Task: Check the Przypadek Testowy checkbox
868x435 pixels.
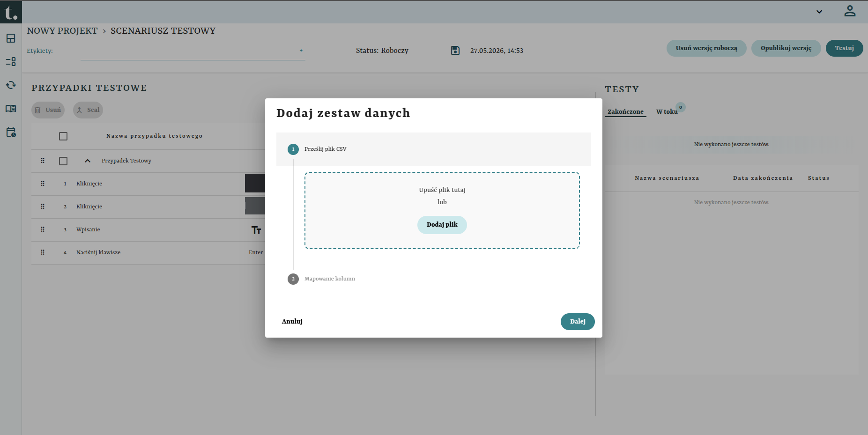Action: (x=63, y=161)
